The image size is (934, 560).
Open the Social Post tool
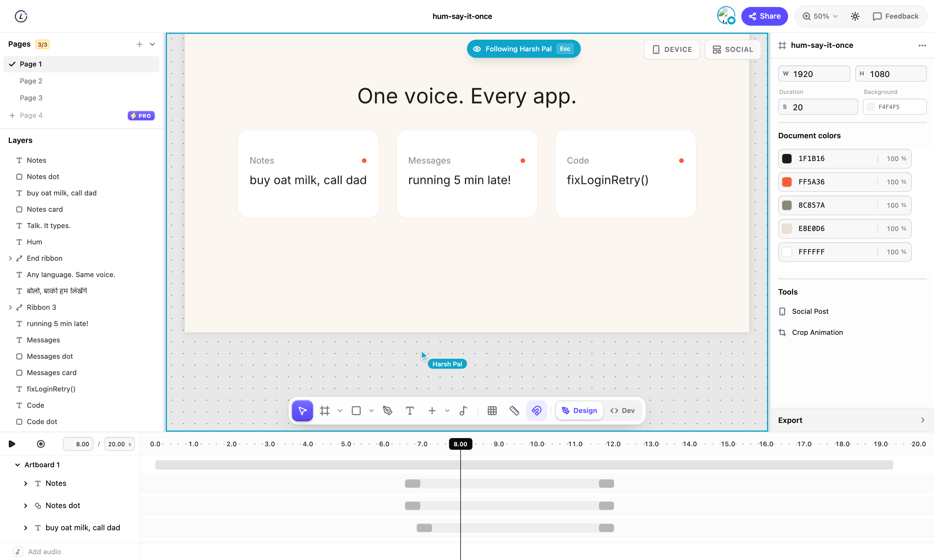[803, 311]
